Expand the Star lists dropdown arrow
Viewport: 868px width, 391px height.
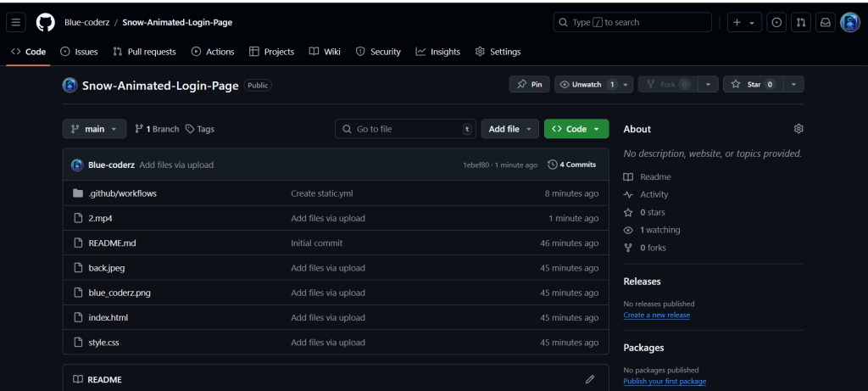[793, 84]
